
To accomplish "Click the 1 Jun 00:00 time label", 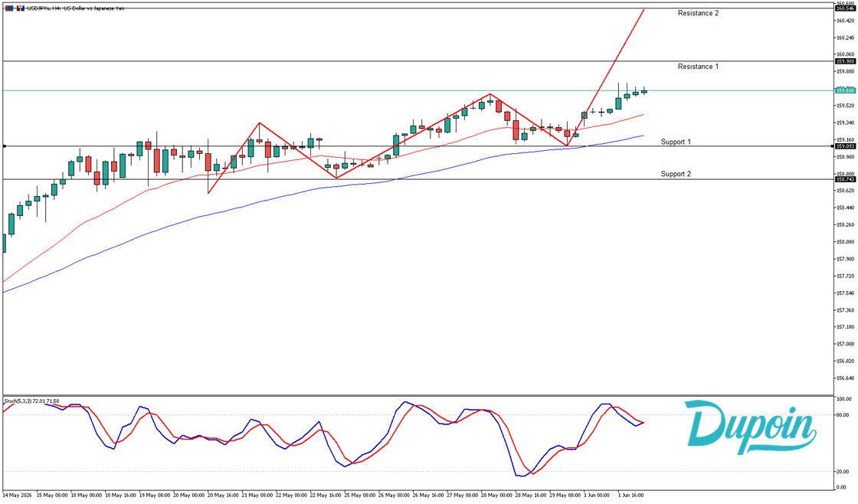I will pos(597,496).
